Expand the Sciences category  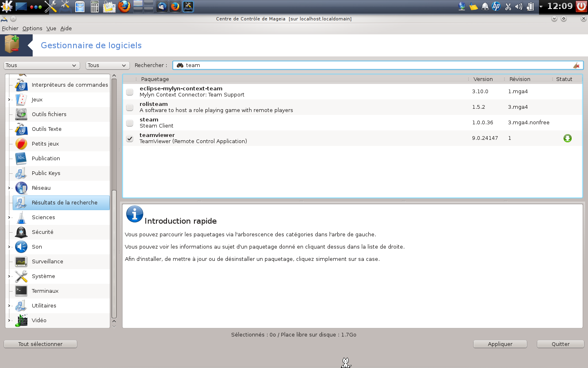[9, 217]
